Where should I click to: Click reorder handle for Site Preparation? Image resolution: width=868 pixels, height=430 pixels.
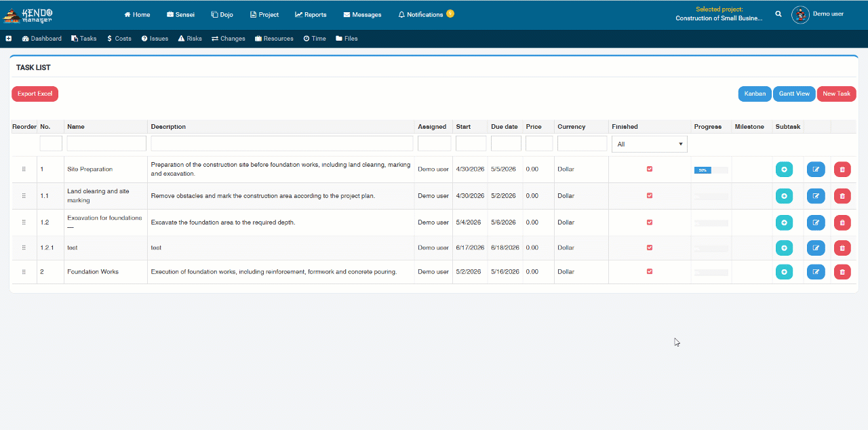pyautogui.click(x=24, y=169)
